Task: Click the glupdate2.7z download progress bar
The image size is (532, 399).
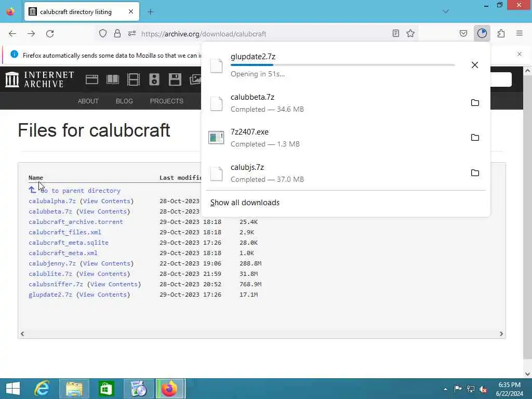Action: pos(343,65)
